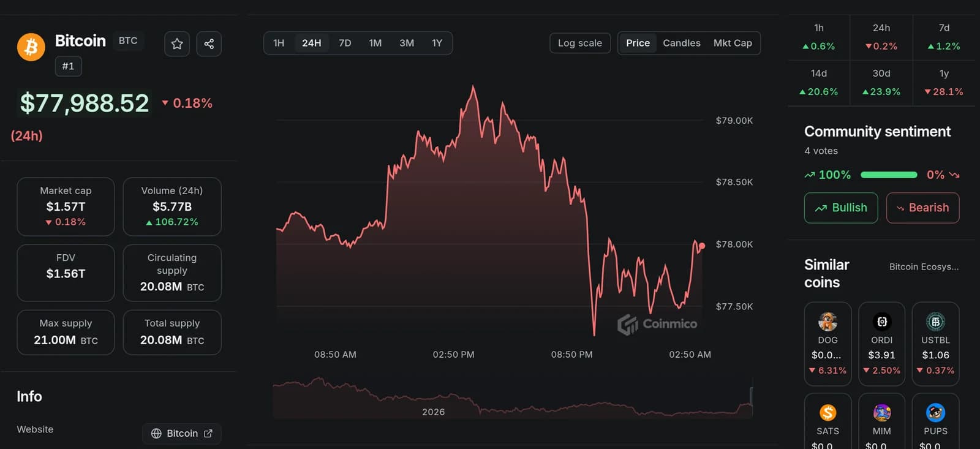Select the 7D chart range
Screen dimensions: 980x449
coord(345,43)
